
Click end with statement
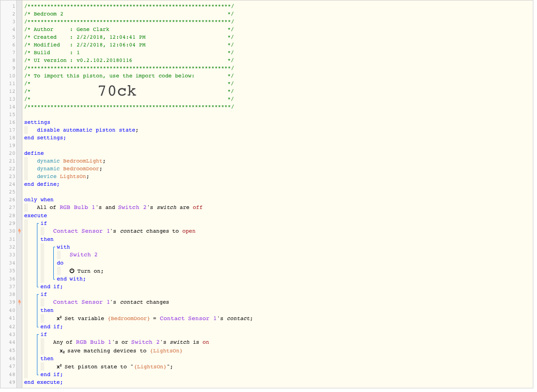point(71,279)
